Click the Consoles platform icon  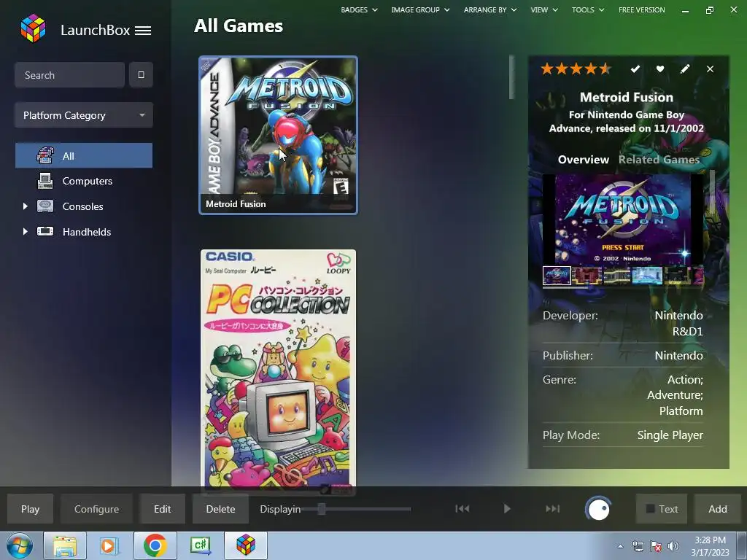tap(45, 206)
